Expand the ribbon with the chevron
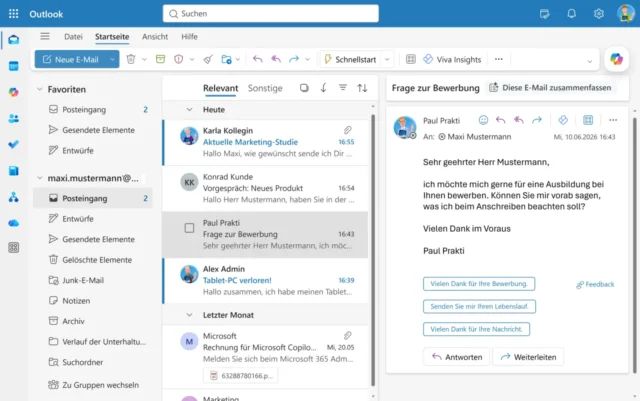Image resolution: width=640 pixels, height=401 pixels. 589,61
